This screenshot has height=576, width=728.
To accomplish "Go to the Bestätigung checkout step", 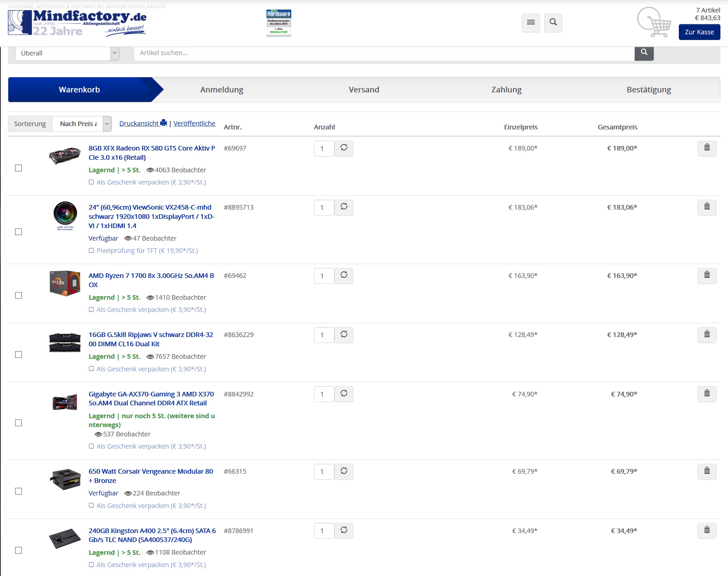I will pyautogui.click(x=649, y=90).
